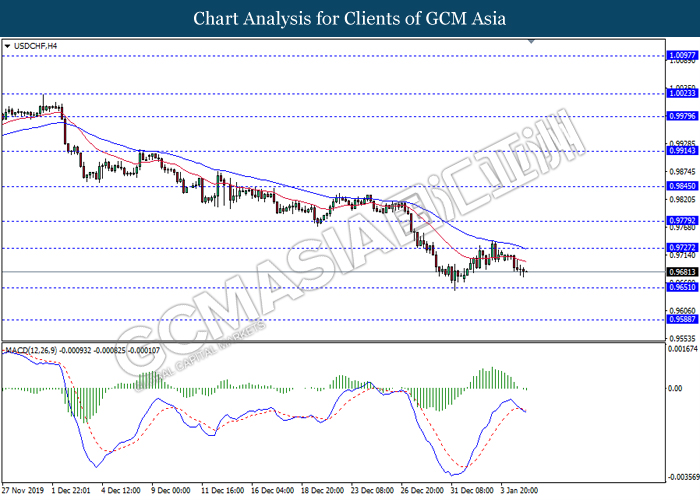Click the 0.99143 price level label

click(x=681, y=152)
